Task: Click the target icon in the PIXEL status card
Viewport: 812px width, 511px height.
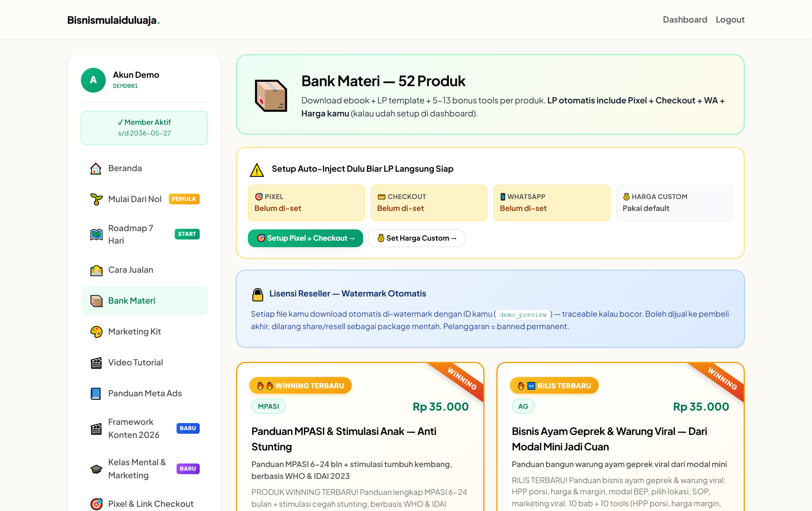Action: (x=259, y=196)
